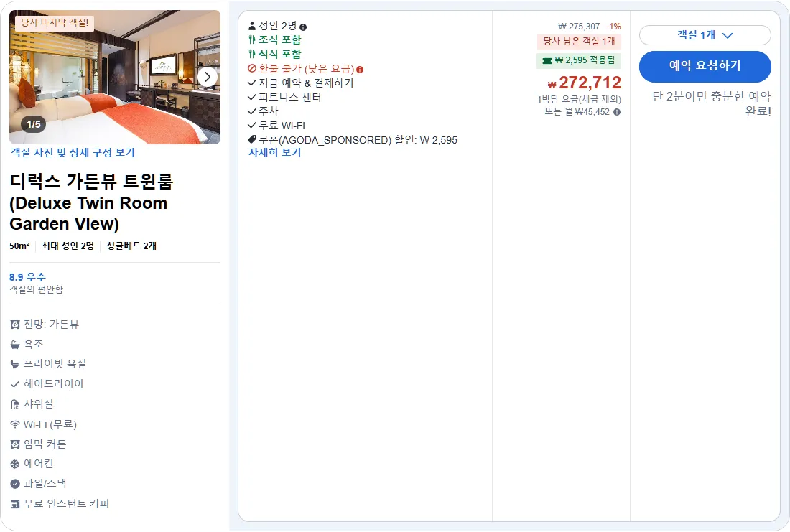
Task: Click the -1% discount label
Action: point(613,26)
